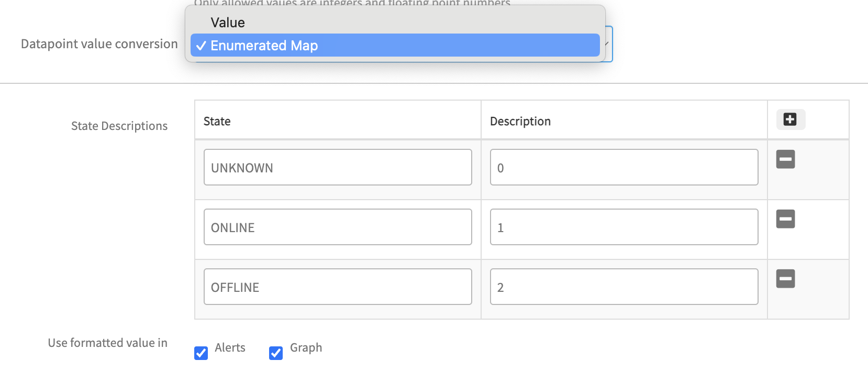The image size is (868, 371).
Task: Edit the OFFLINE state text field
Action: [x=338, y=287]
